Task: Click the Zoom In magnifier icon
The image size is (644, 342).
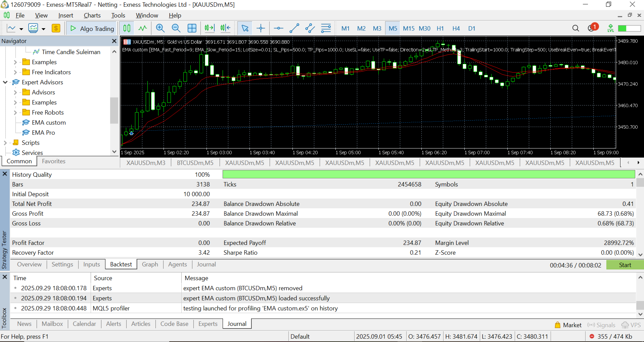Action: [x=160, y=28]
